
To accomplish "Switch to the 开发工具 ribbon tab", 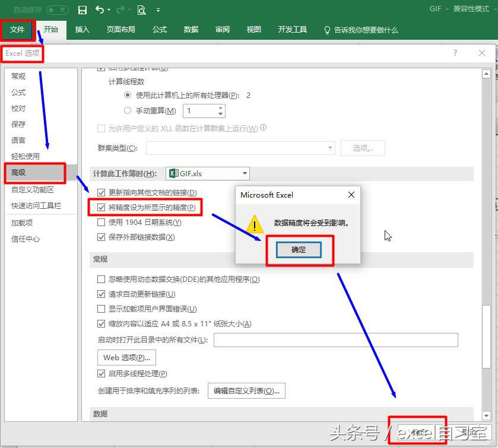I will 292,30.
